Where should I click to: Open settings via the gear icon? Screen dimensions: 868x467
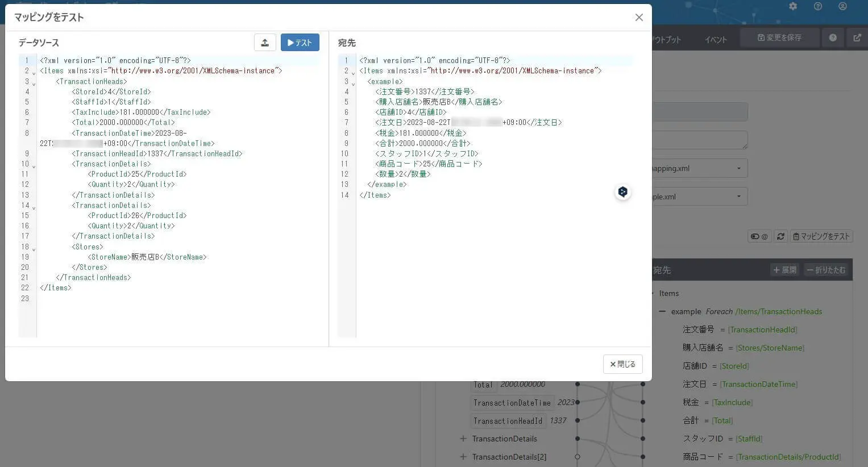pyautogui.click(x=793, y=6)
